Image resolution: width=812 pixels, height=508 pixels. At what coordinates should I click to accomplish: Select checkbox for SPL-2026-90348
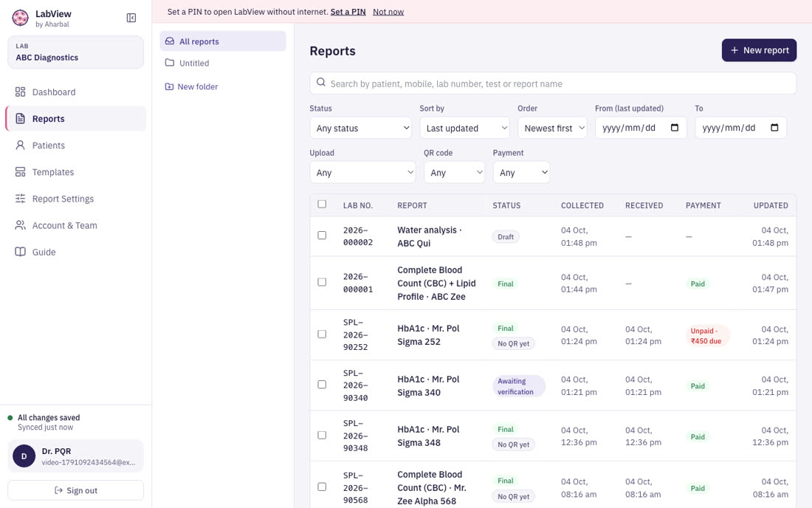coord(322,435)
